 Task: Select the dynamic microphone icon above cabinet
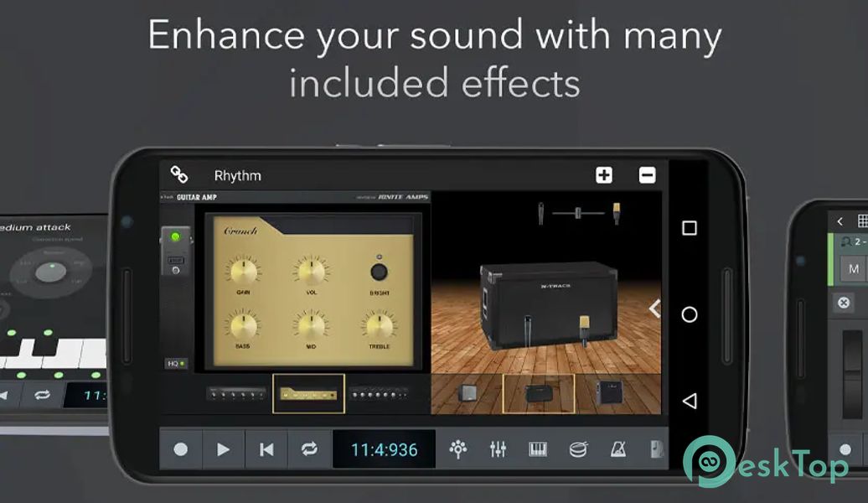[541, 213]
